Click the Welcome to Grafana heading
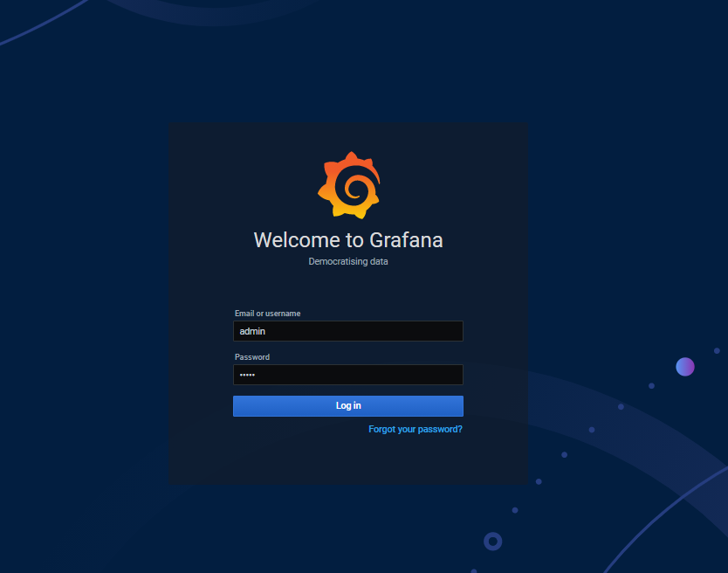The image size is (728, 573). (348, 240)
